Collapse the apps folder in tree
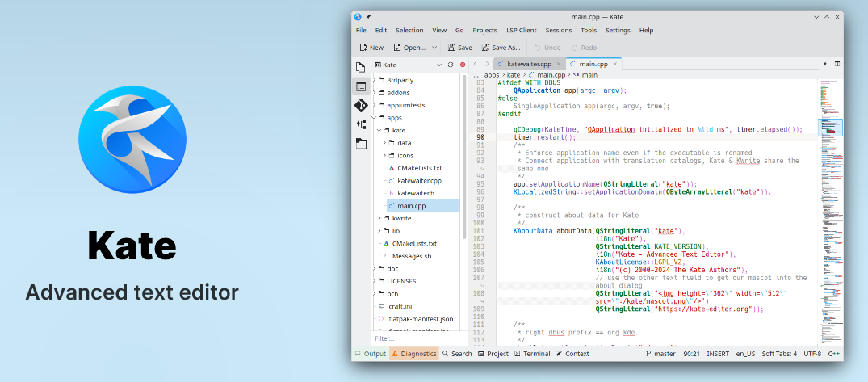Image resolution: width=868 pixels, height=382 pixels. 375,117
